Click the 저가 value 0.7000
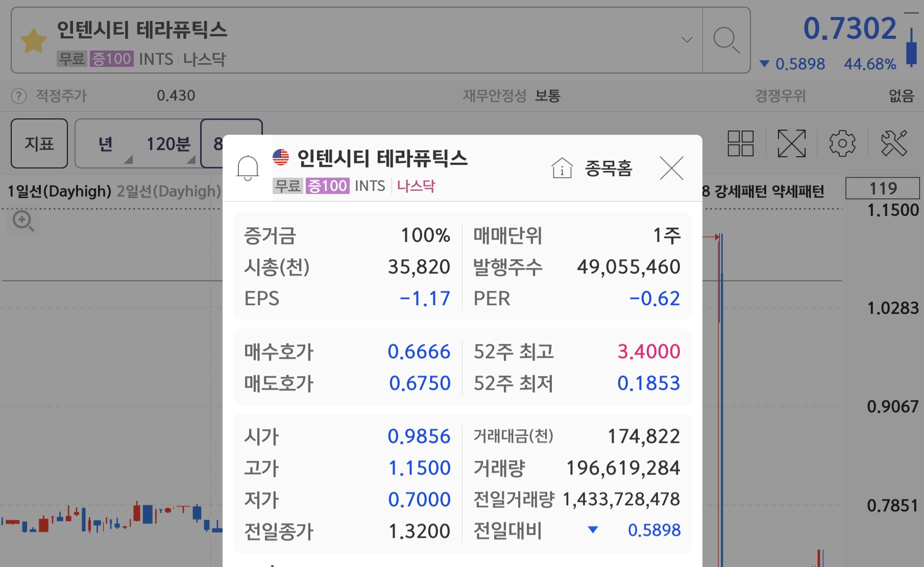The height and width of the screenshot is (567, 924). click(x=419, y=500)
